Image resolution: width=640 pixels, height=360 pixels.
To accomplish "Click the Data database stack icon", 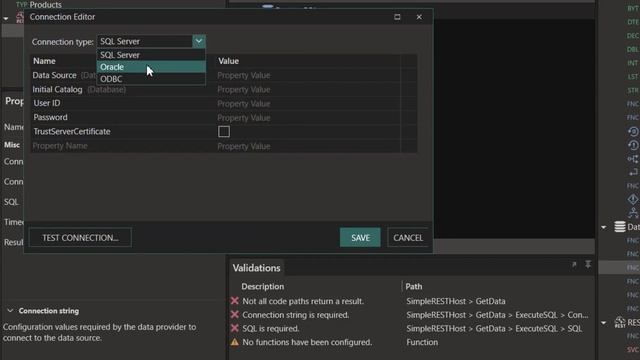I will [x=620, y=227].
